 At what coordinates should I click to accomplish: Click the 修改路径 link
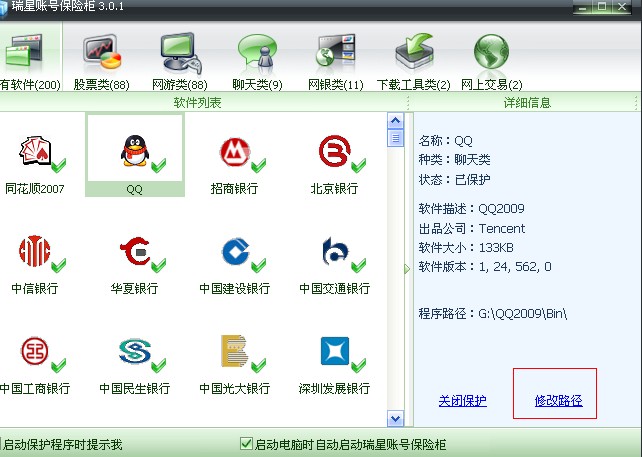pyautogui.click(x=558, y=400)
